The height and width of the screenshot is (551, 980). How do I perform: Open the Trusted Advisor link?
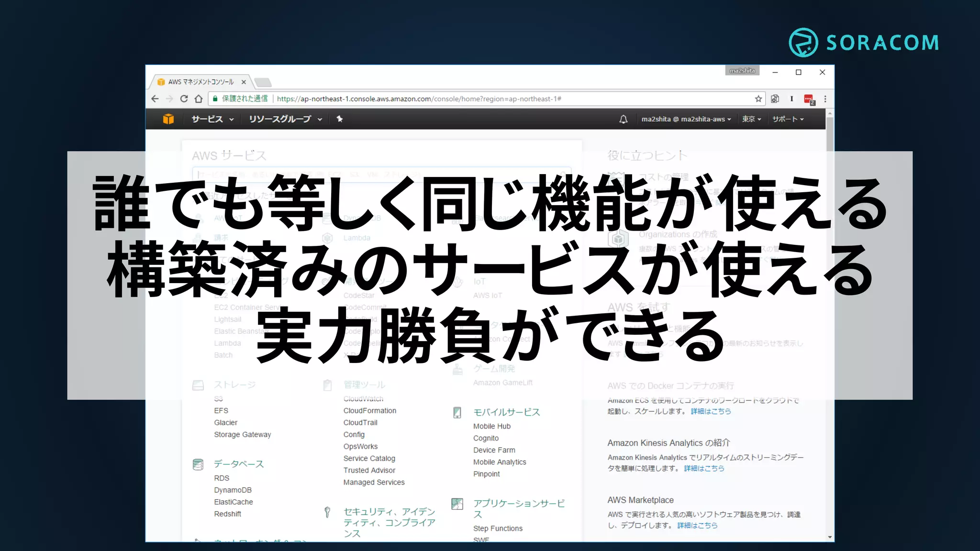[369, 471]
